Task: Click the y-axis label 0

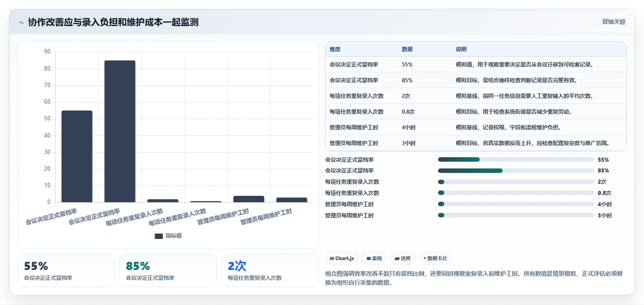Action: (48, 202)
